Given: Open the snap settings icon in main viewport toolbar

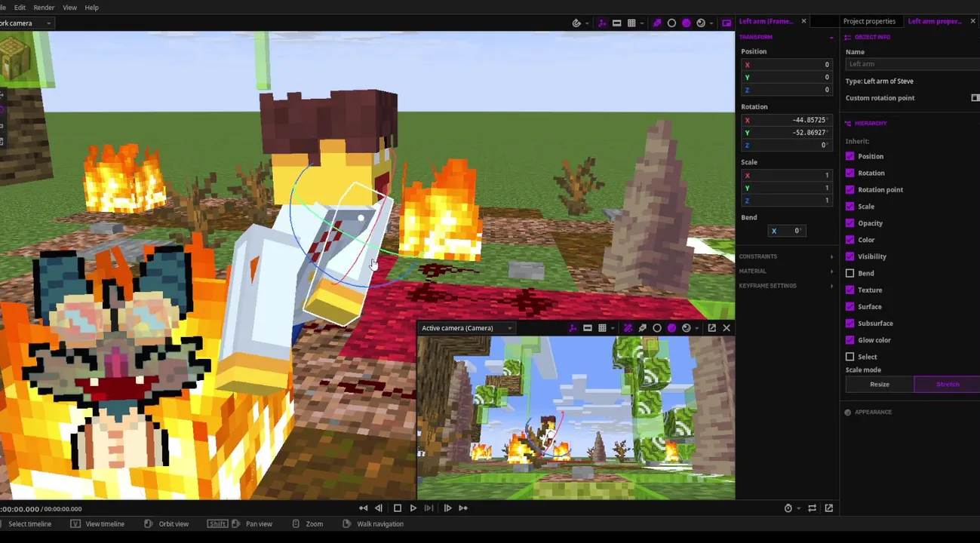Looking at the screenshot, I should click(577, 23).
